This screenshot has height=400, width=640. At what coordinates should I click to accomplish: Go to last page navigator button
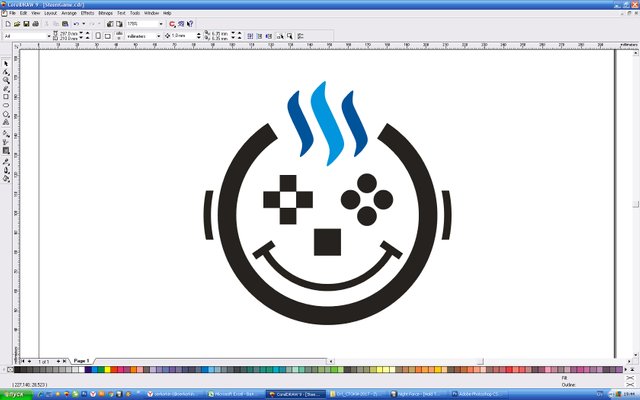click(64, 361)
